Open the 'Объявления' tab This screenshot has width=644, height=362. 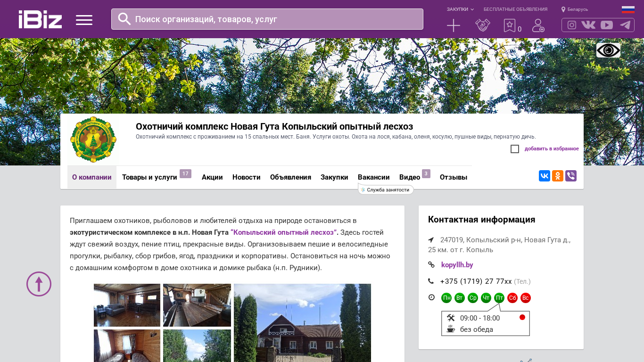290,177
